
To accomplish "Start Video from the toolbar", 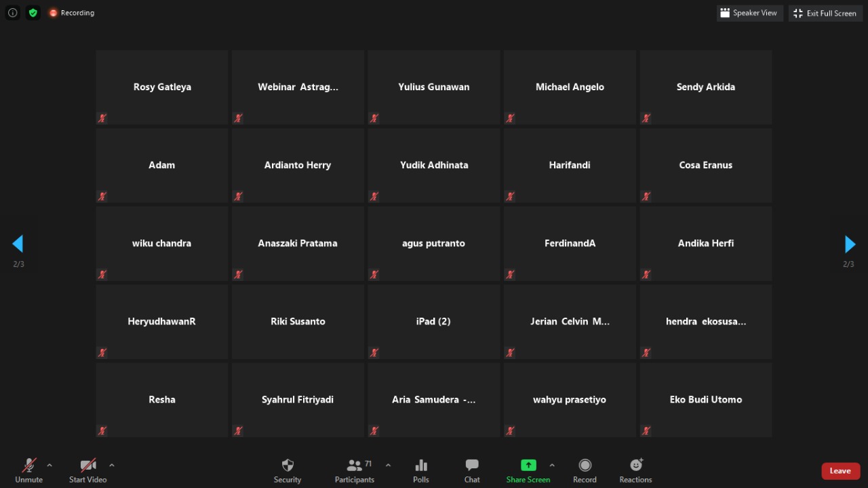I will pyautogui.click(x=88, y=470).
